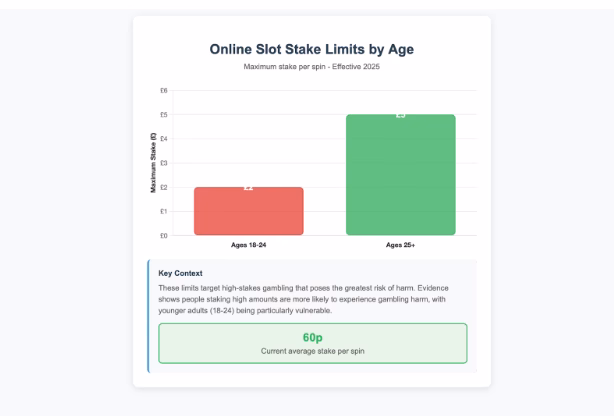This screenshot has width=614, height=416.
Task: Click the red Ages 18-24 bar
Action: pyautogui.click(x=248, y=213)
